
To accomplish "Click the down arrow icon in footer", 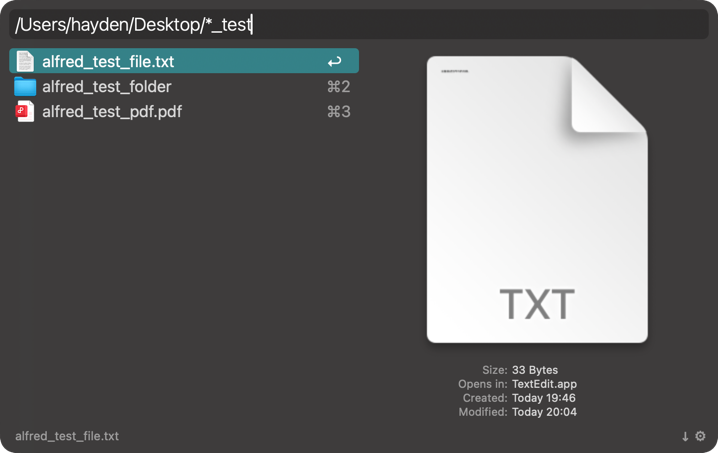I will tap(685, 436).
